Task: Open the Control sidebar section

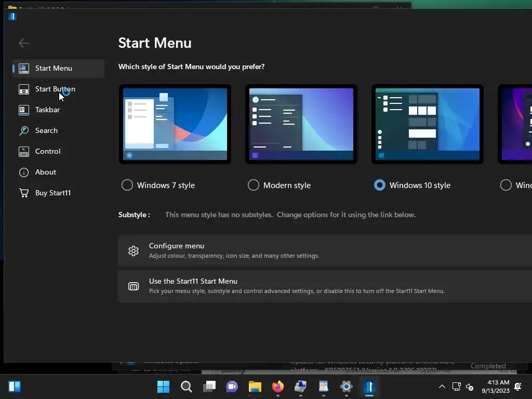Action: (58, 151)
